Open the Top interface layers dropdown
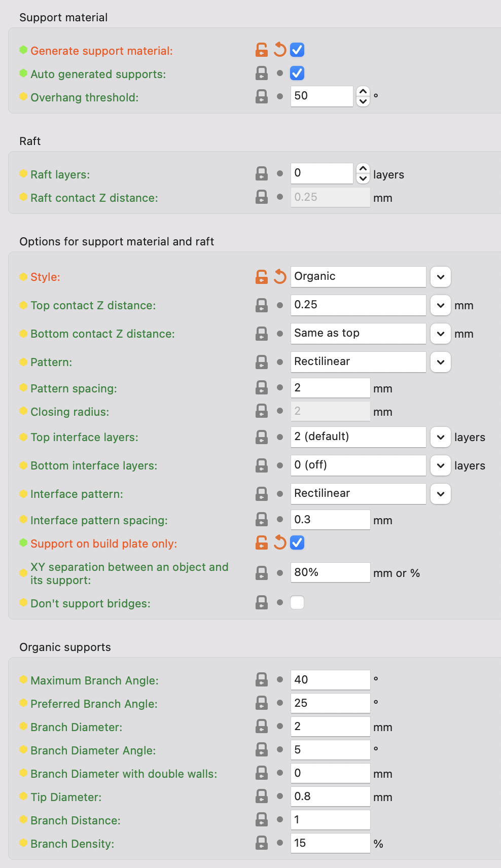The width and height of the screenshot is (501, 868). pos(440,437)
